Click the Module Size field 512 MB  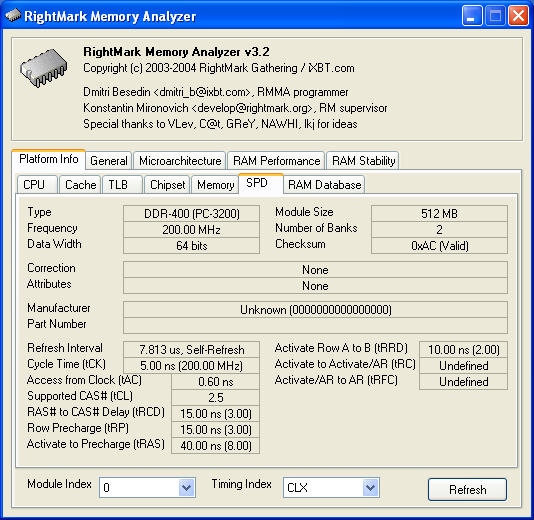(439, 214)
